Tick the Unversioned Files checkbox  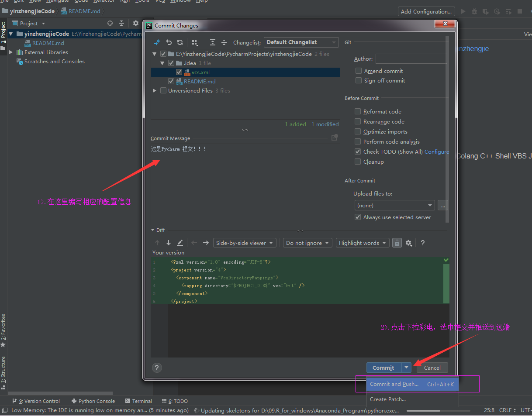pos(163,90)
